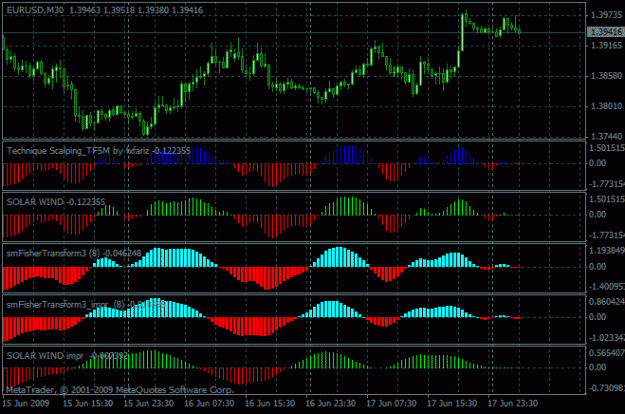Select the -1.400953 scale value
The image size is (625, 414).
click(x=607, y=287)
